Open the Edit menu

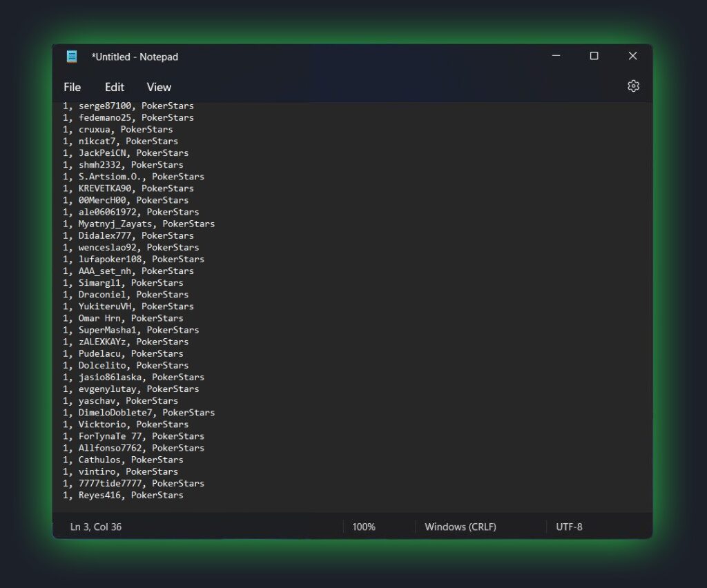(x=115, y=87)
